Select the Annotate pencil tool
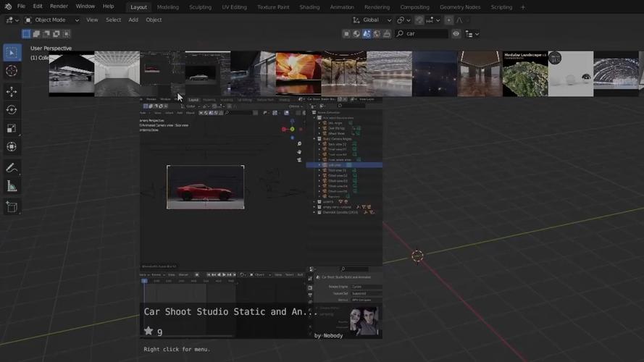 pos(12,168)
